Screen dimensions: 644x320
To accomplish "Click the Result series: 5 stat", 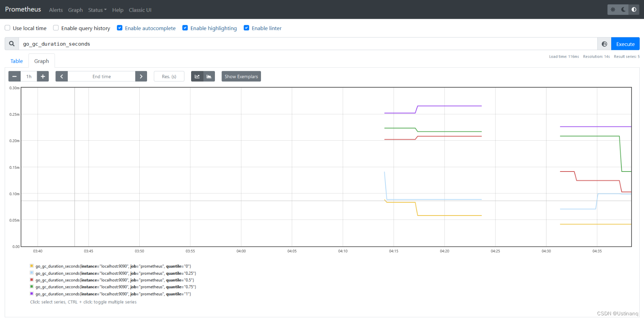I will (627, 57).
